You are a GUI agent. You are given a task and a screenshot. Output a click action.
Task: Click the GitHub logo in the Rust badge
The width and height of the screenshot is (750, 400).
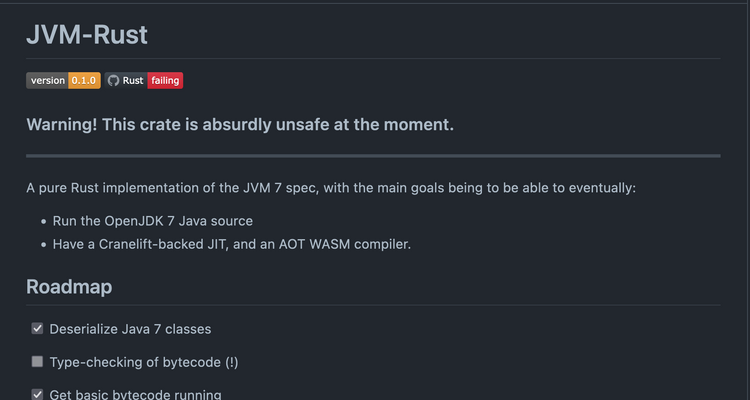click(113, 80)
